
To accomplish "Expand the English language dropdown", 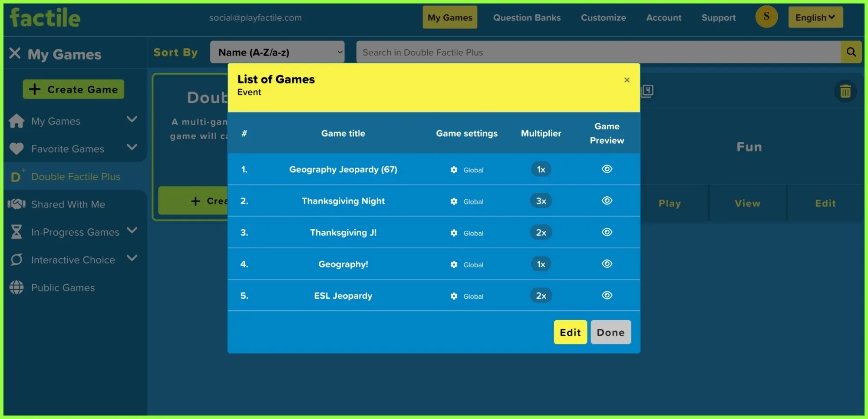I will click(815, 17).
